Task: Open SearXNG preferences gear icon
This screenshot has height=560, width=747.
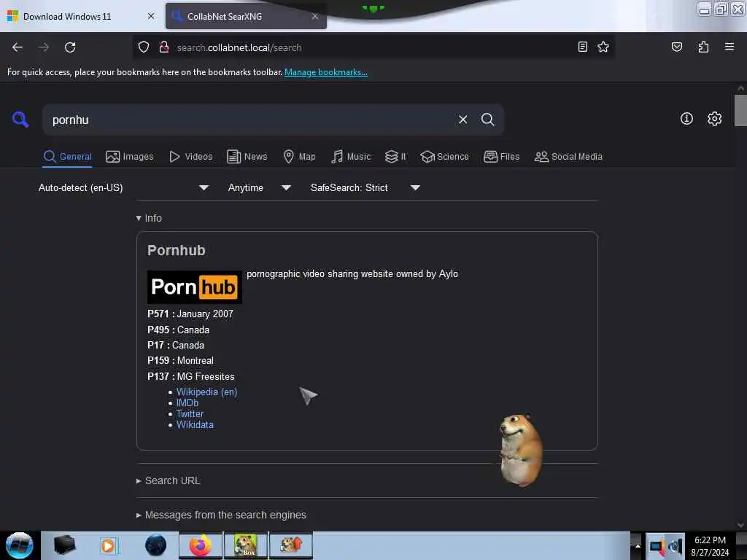Action: 714,119
